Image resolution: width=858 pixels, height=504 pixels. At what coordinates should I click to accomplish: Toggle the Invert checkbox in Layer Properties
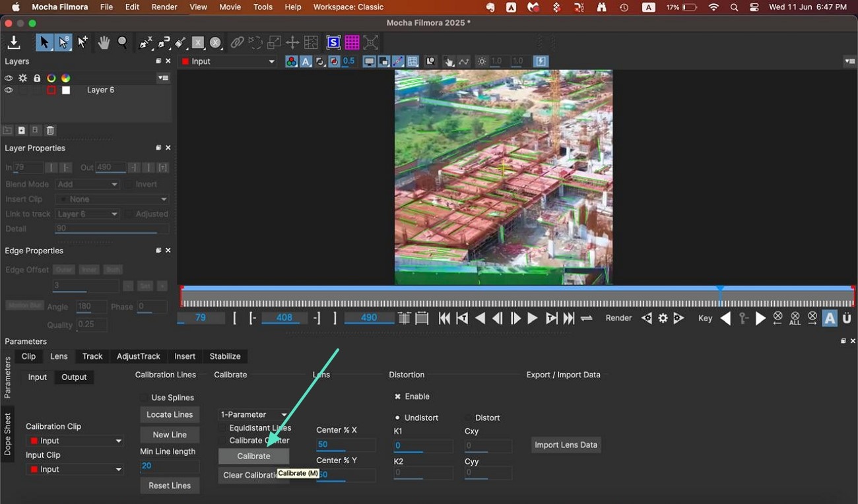click(x=129, y=185)
